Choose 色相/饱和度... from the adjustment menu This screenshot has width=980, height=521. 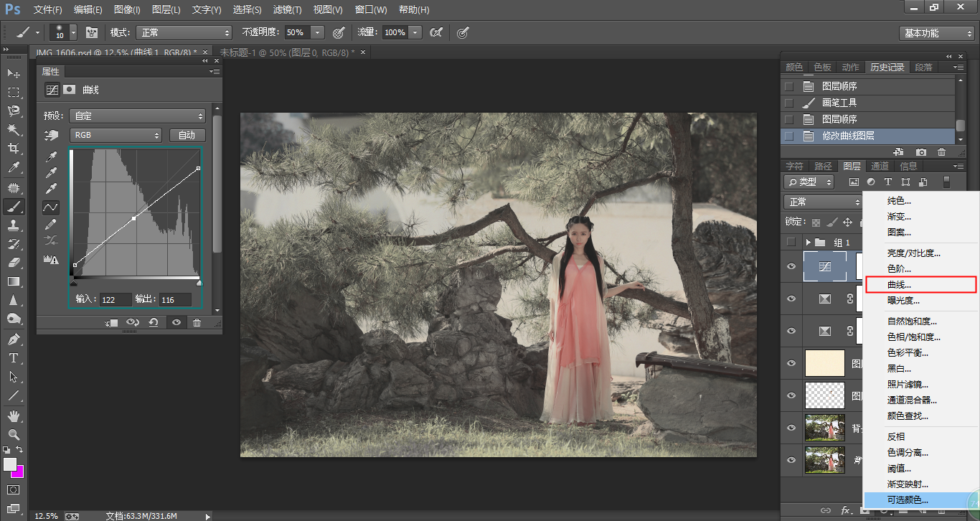tap(921, 337)
